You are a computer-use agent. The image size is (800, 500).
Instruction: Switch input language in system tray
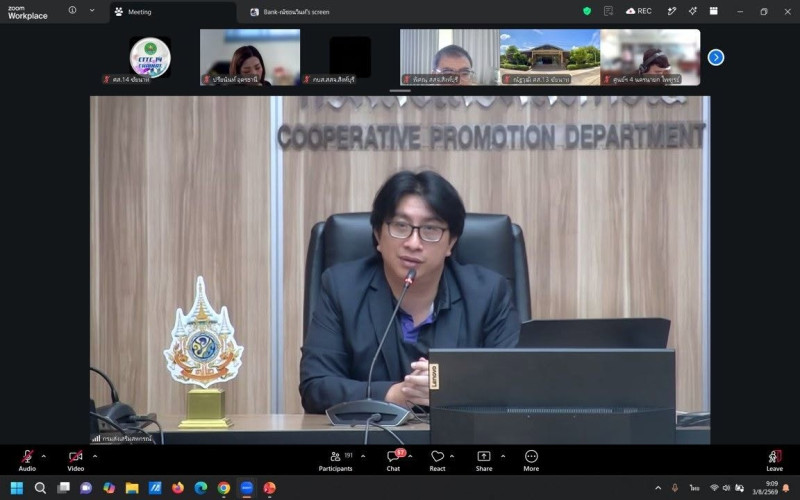694,488
